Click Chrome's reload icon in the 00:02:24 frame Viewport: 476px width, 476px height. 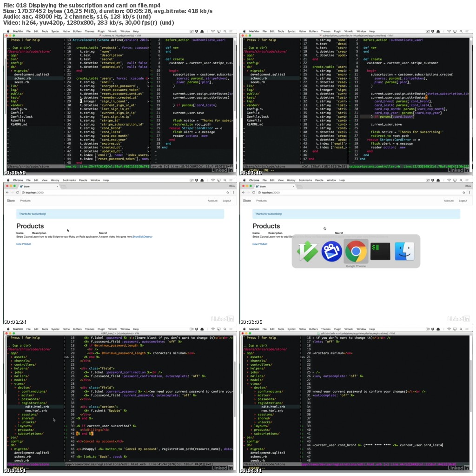click(17, 193)
